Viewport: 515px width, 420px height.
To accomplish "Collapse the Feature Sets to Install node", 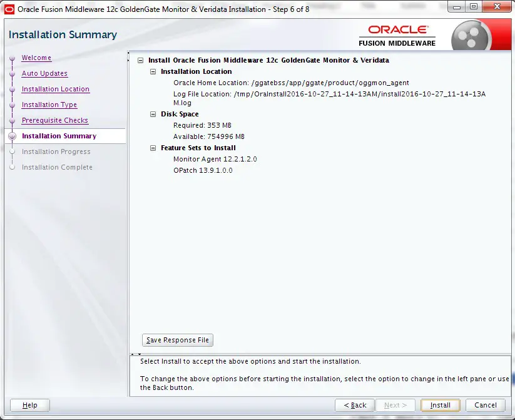I will click(153, 148).
